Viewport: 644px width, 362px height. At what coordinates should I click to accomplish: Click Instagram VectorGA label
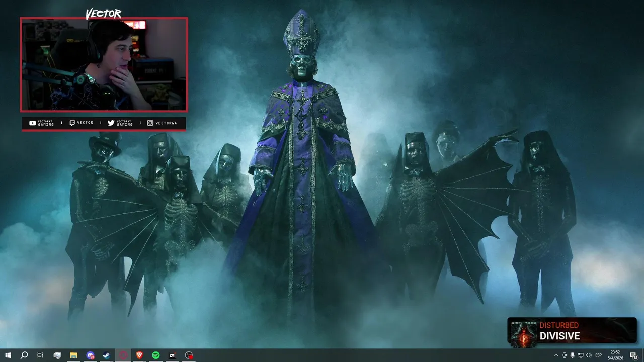point(162,123)
